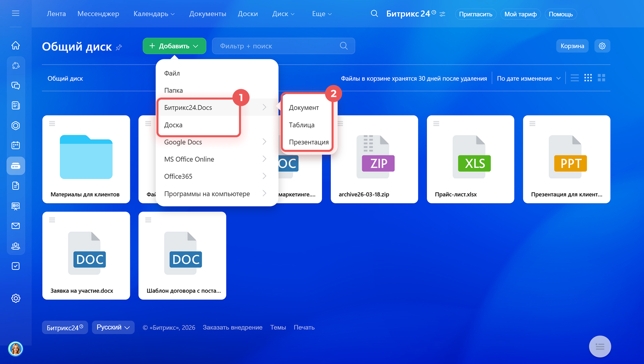
Task: Expand the Русский language selector
Action: (x=113, y=327)
